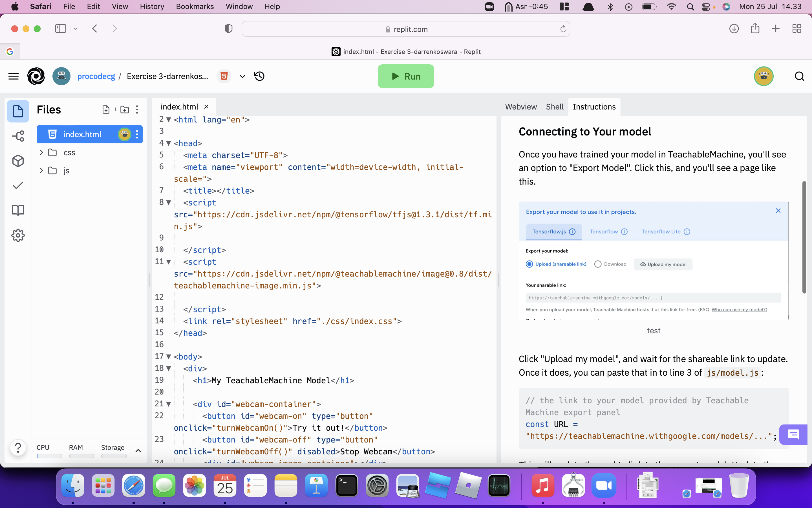Click the Safari address bar
Viewport: 812px width, 508px height.
point(405,29)
